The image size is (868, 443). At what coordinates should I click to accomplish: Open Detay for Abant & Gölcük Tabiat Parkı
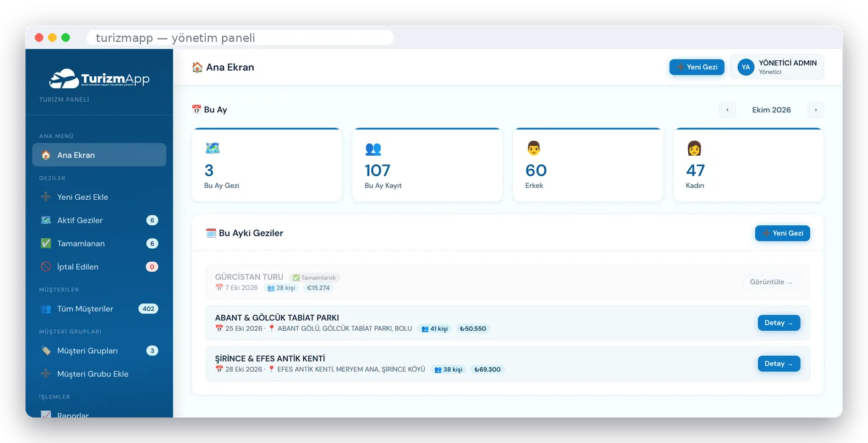[779, 323]
